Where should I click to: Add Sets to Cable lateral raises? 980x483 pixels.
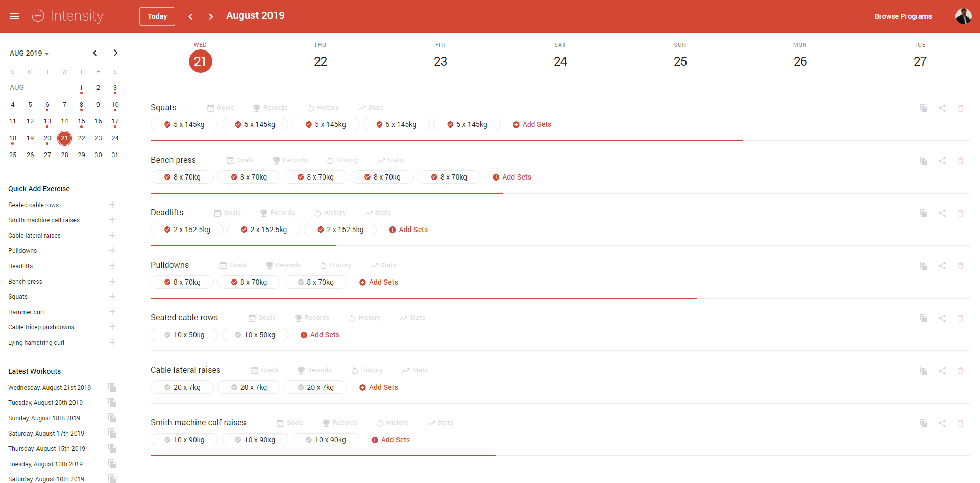(x=378, y=387)
